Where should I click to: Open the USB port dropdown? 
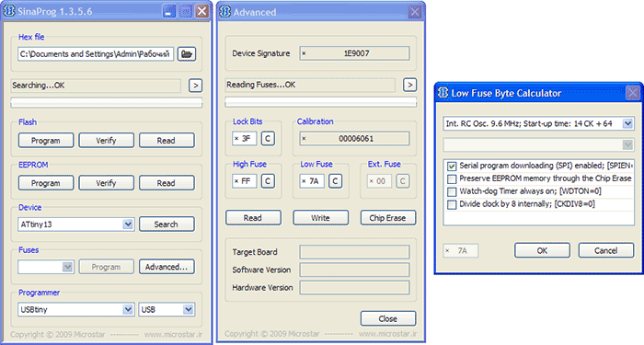click(188, 309)
